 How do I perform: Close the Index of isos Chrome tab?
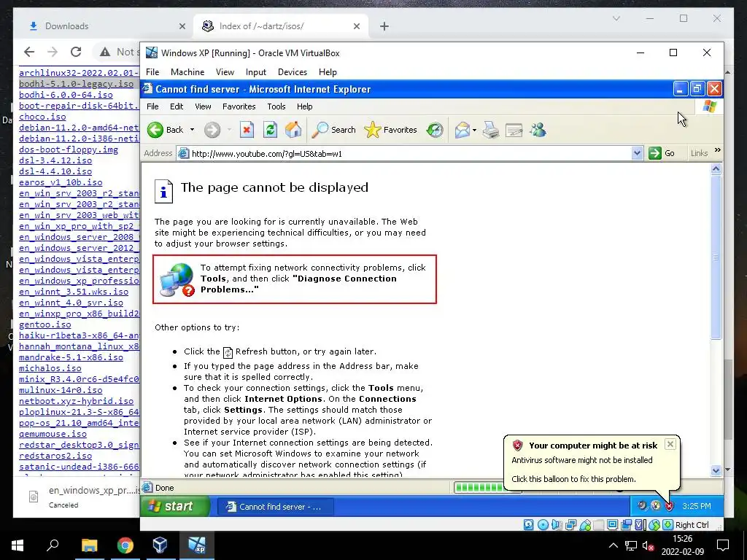pos(356,26)
